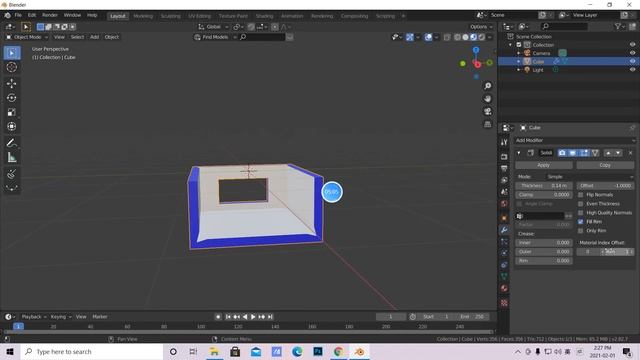Select rendered shading mode
The image size is (640, 360).
point(482,37)
